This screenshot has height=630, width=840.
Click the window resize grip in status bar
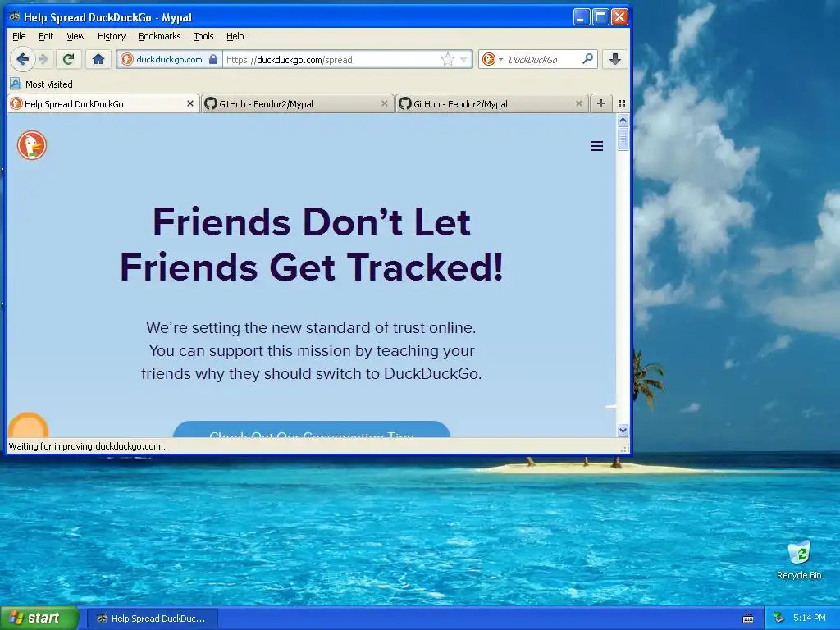[624, 448]
